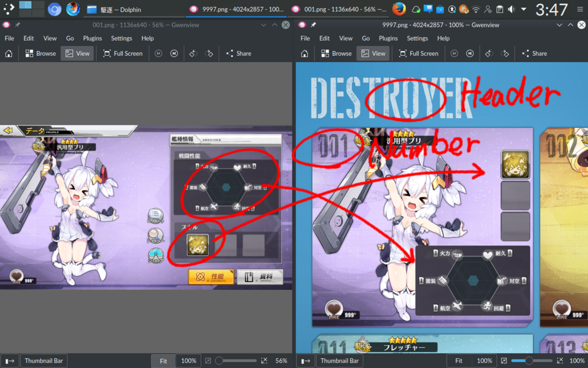
Task: Open Settings menu in 001.png window
Action: (x=122, y=39)
